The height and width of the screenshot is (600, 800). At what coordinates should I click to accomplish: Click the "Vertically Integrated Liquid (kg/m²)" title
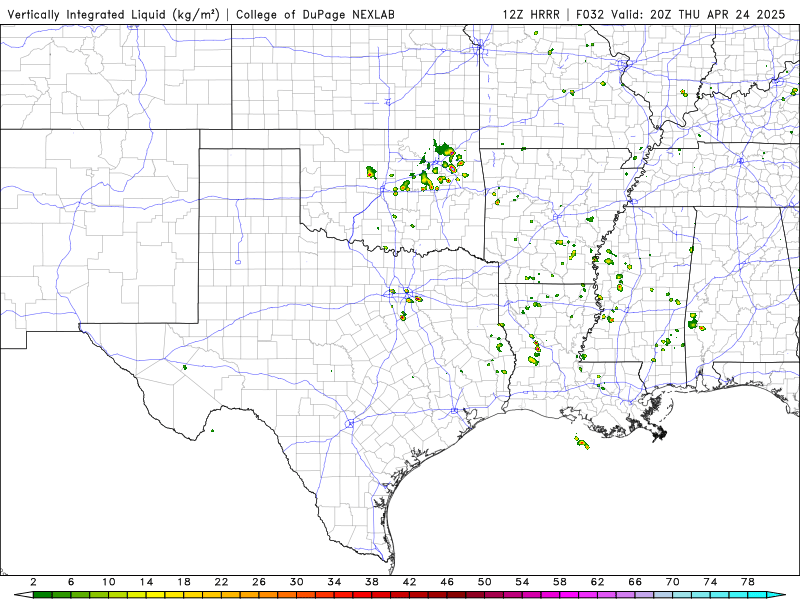(x=113, y=14)
